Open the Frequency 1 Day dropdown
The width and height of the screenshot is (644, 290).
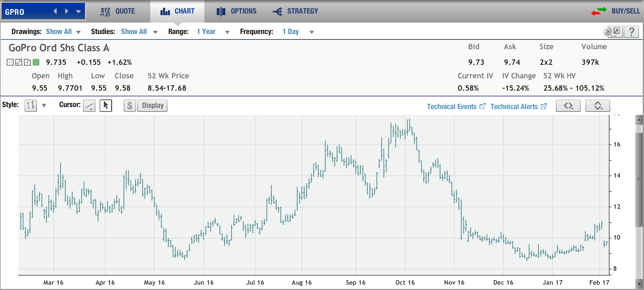pos(298,32)
